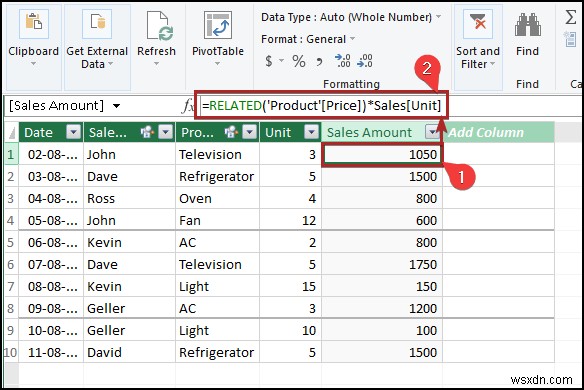Viewport: 584px width, 390px height.
Task: Click the Refresh icon
Action: pyautogui.click(x=159, y=25)
